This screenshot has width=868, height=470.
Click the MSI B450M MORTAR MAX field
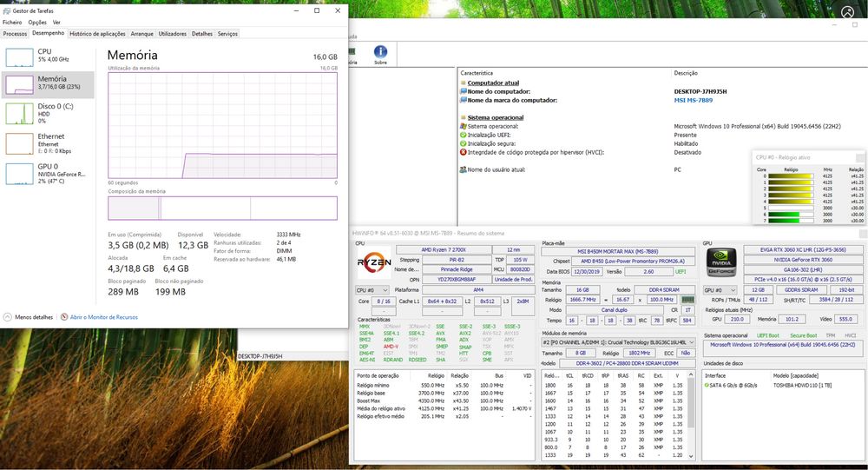point(618,251)
